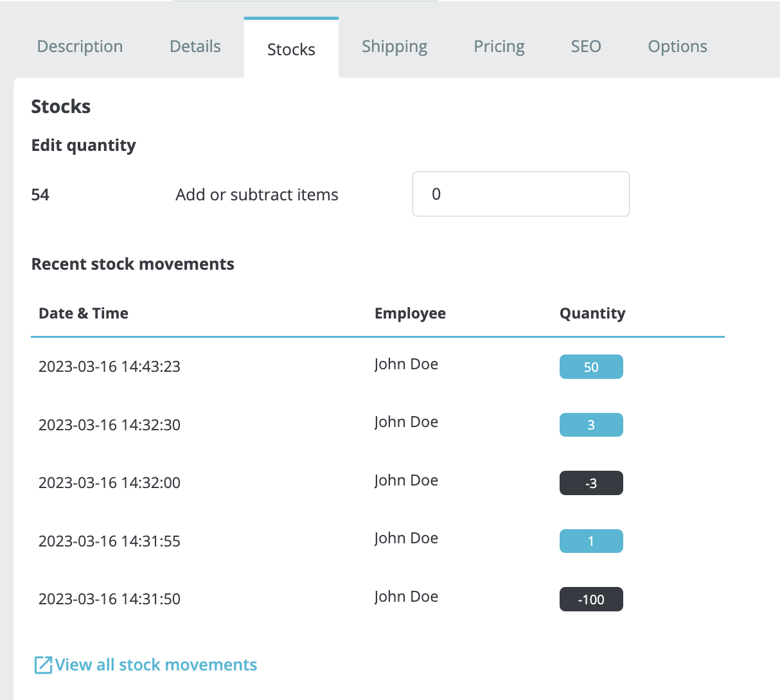This screenshot has height=700, width=780.
Task: Click the external-link icon beside View all stock movements
Action: point(43,665)
